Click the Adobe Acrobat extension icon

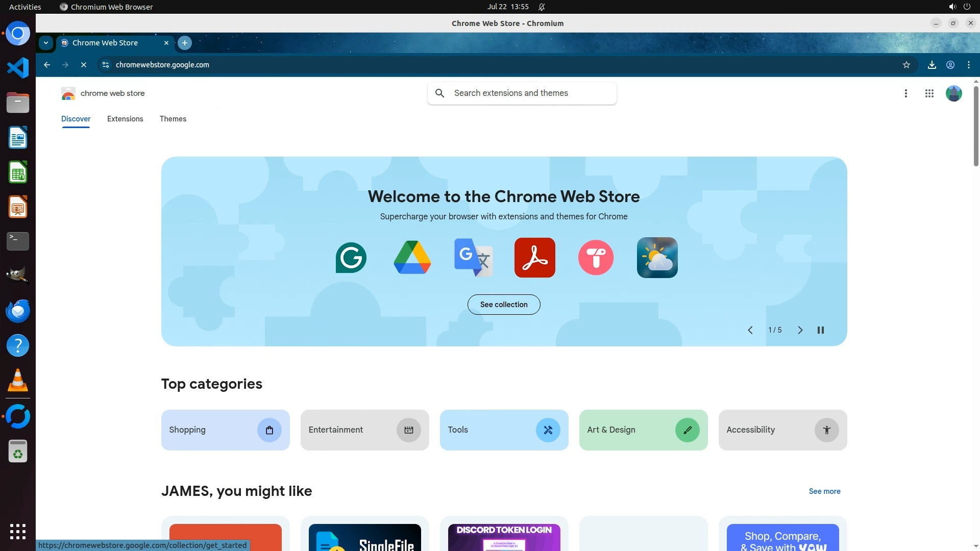pos(534,258)
